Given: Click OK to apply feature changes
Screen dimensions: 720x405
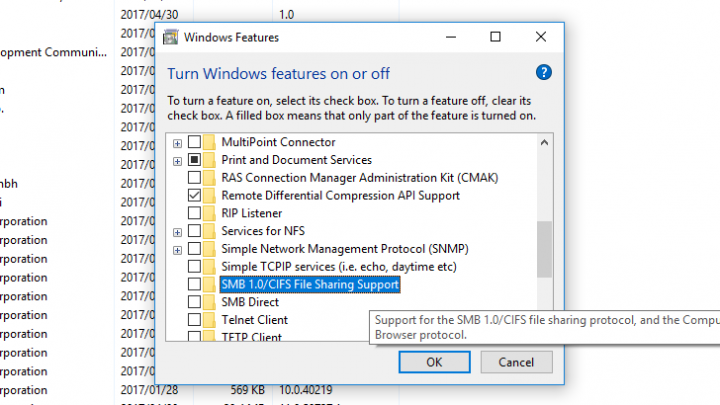Looking at the screenshot, I should [434, 362].
